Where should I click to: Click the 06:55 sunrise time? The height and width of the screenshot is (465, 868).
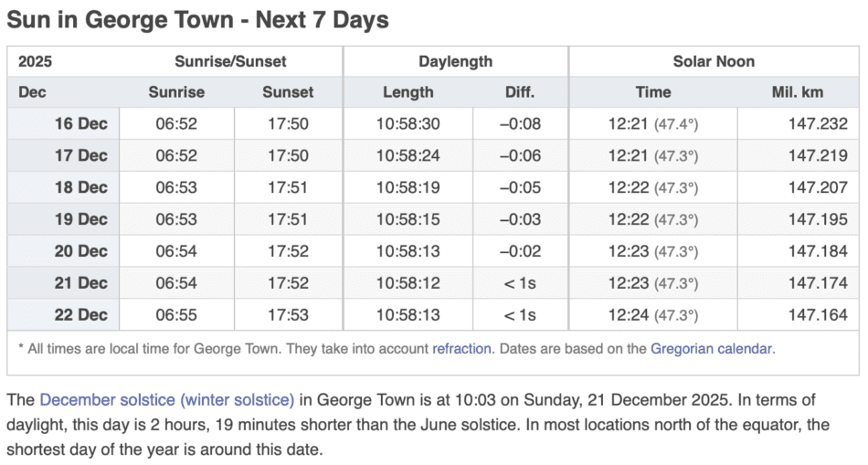pos(176,315)
